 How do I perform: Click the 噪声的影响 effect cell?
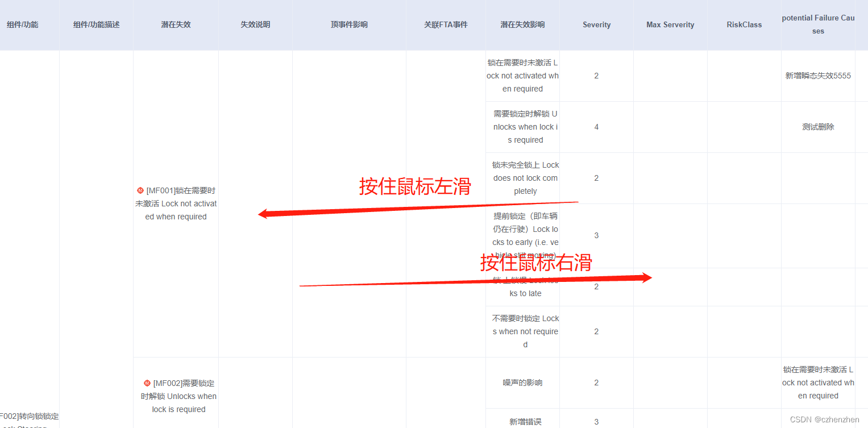[523, 383]
